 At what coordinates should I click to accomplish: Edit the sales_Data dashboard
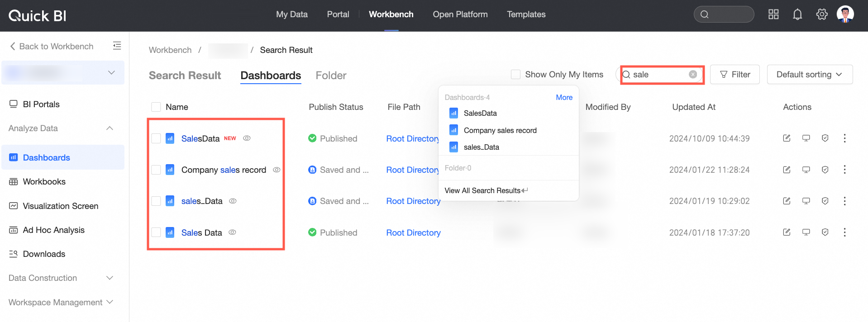[787, 201]
